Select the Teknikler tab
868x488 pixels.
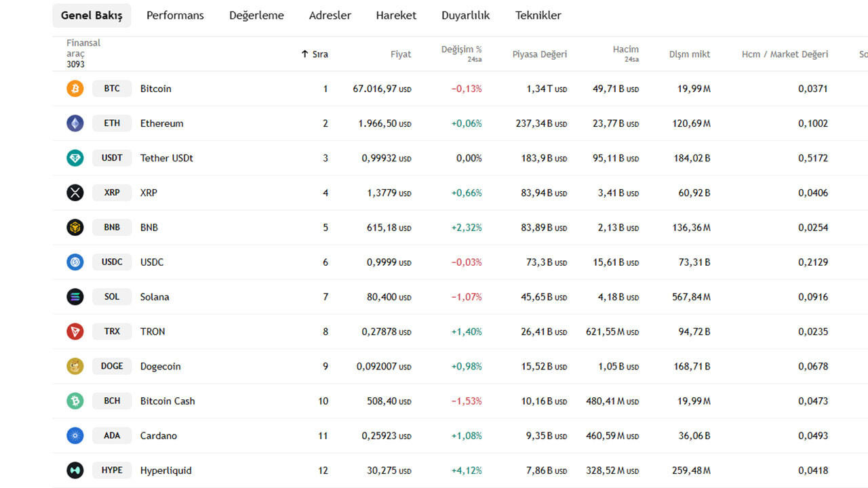(538, 16)
